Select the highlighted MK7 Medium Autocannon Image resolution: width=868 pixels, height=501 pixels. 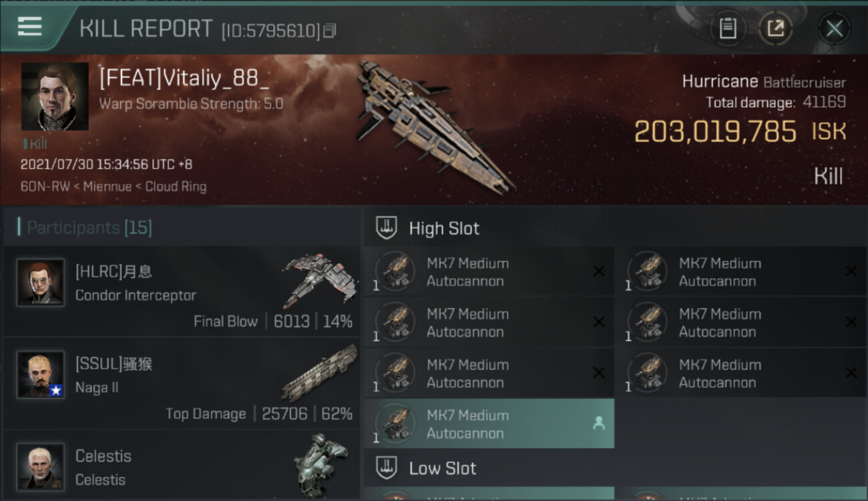tap(489, 424)
